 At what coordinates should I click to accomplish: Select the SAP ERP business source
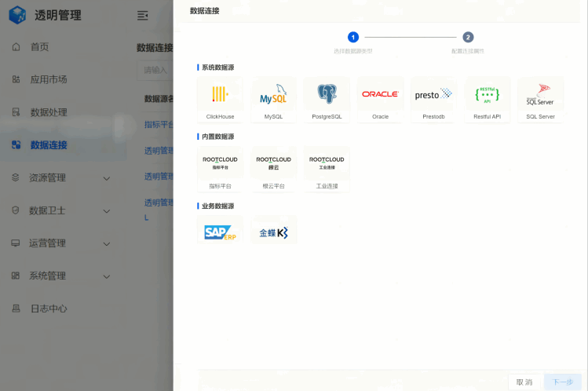(220, 232)
